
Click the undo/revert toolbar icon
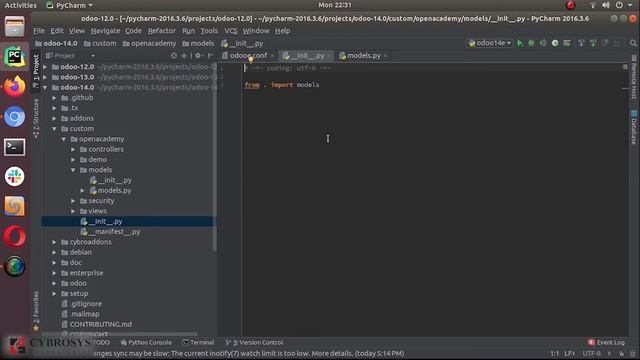pos(617,43)
